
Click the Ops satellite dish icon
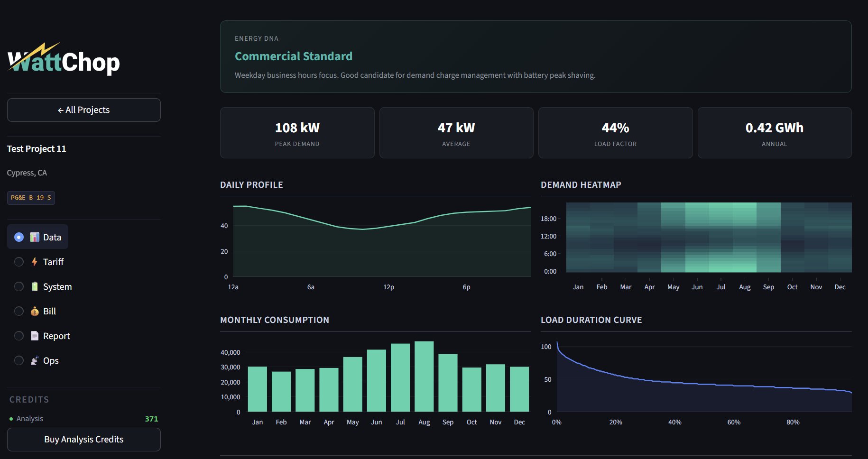point(35,360)
